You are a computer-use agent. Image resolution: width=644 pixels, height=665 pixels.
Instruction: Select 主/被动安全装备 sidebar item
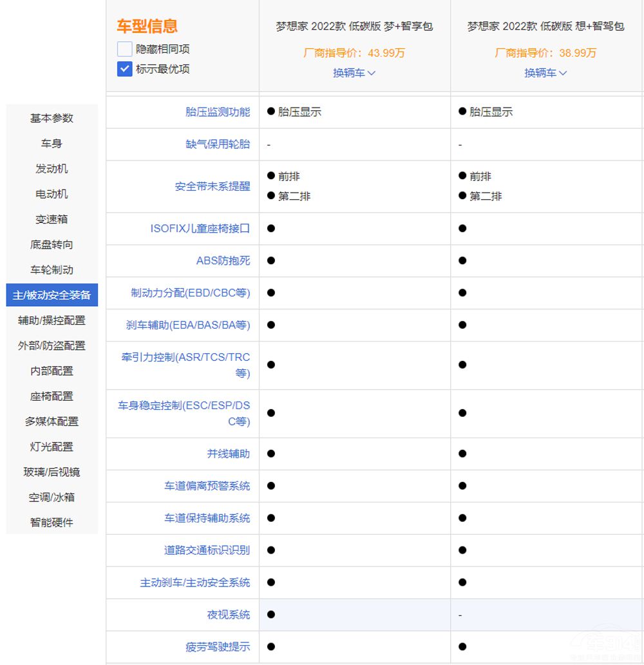click(x=52, y=295)
